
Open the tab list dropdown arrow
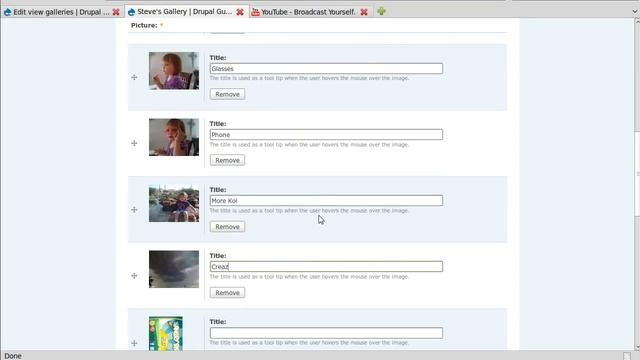635,12
